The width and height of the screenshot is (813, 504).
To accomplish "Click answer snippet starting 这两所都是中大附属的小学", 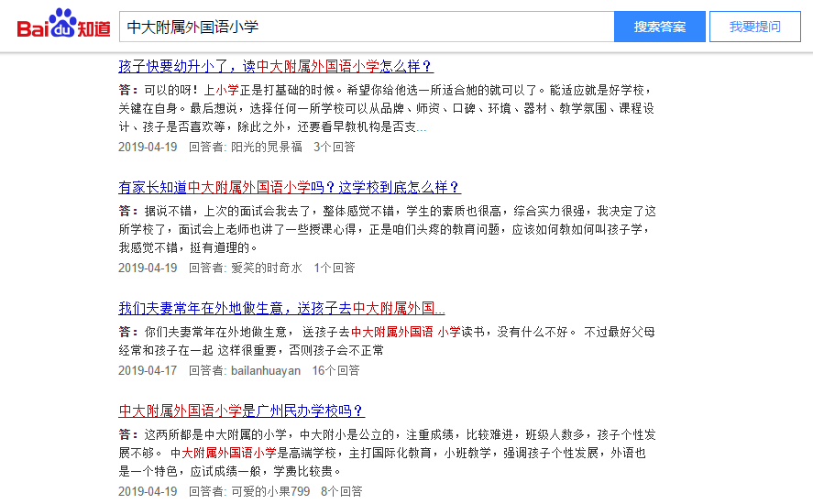I will (x=388, y=453).
